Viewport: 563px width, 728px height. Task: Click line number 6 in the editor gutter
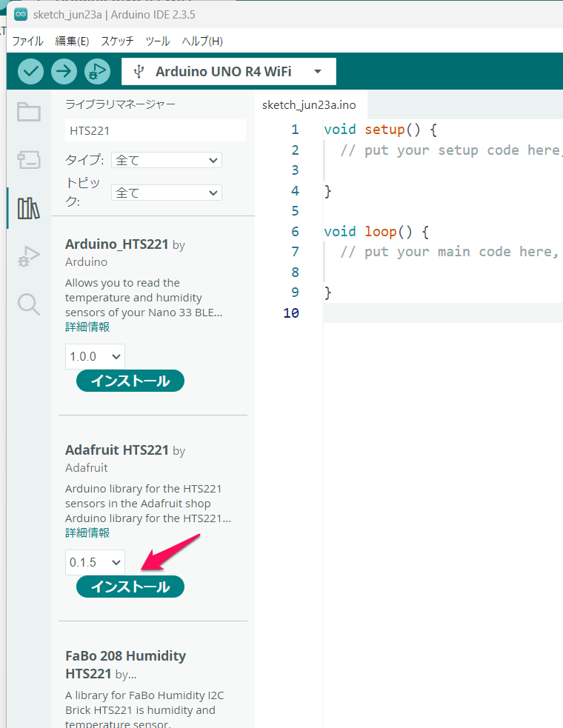pos(295,231)
